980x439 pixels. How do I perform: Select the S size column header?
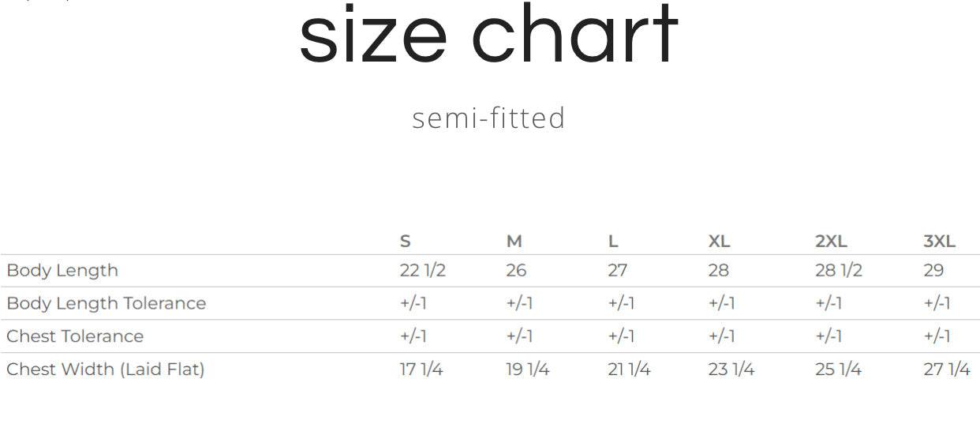(x=406, y=242)
